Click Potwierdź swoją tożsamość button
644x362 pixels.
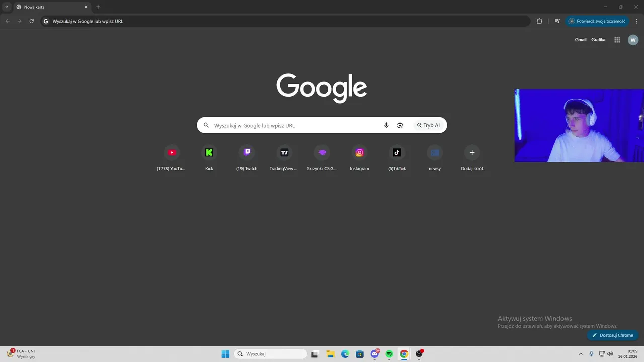tap(597, 21)
